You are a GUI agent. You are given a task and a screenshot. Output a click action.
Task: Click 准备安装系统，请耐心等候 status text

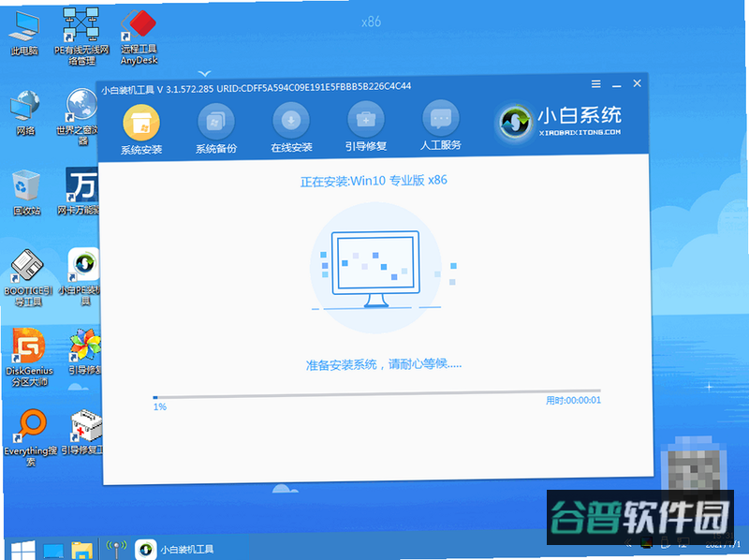coord(384,364)
